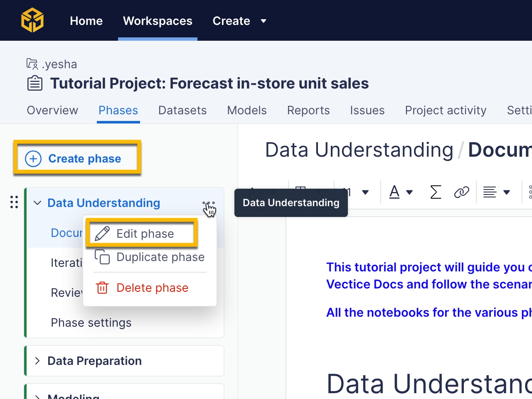The width and height of the screenshot is (532, 399).
Task: Click the insert link chain icon
Action: (461, 192)
